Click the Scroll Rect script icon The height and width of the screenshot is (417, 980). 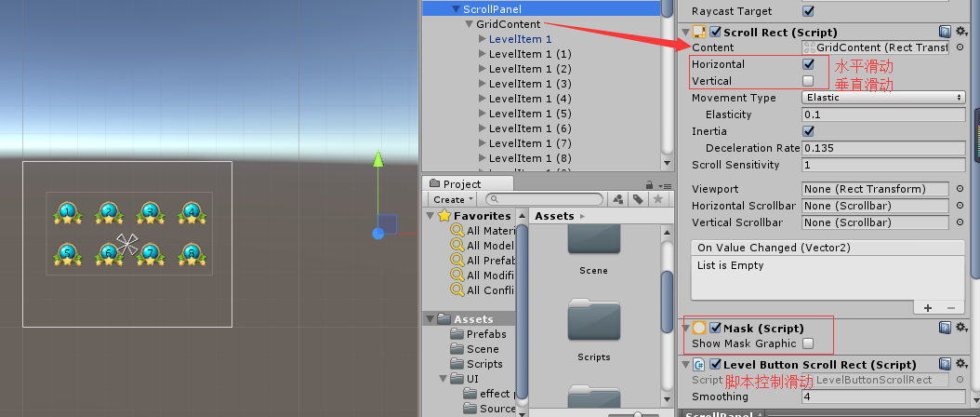click(x=699, y=32)
